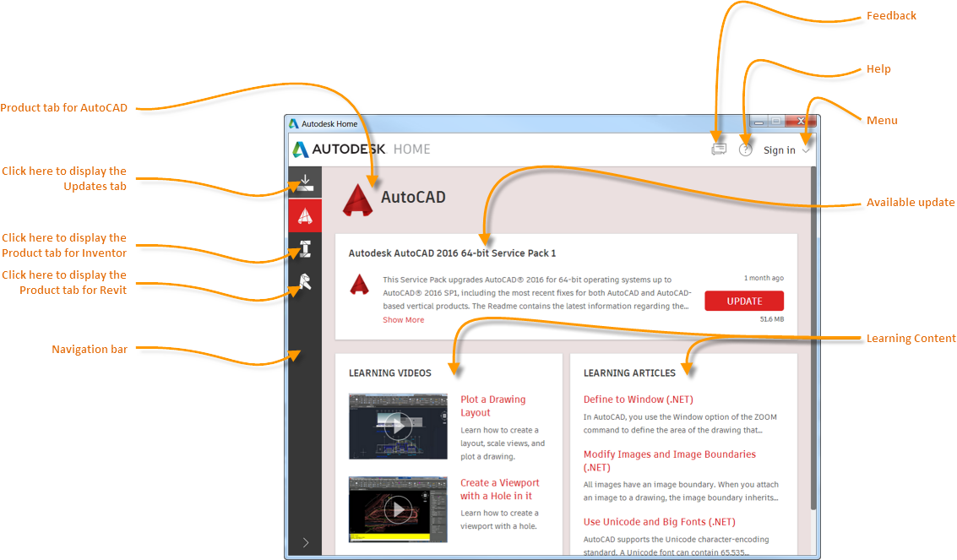This screenshot has width=957, height=560.
Task: Open the Help question mark icon
Action: [746, 149]
